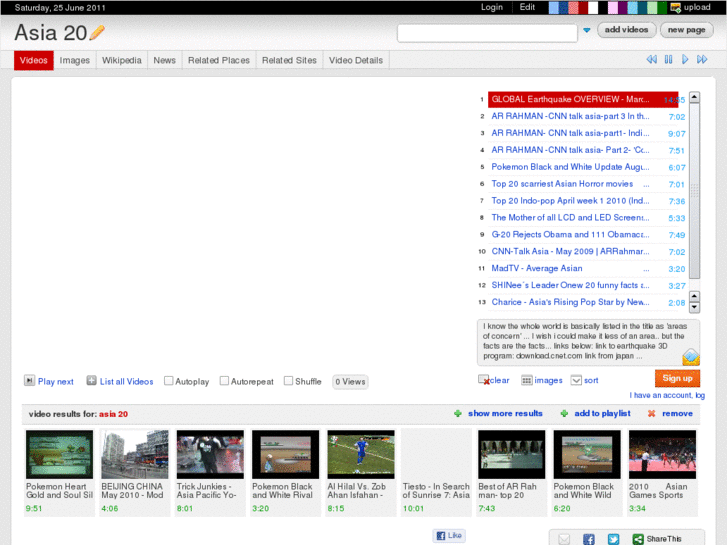Screen dimensions: 727x545
Task: Skip to next video with fast-forward icon
Action: 702,59
